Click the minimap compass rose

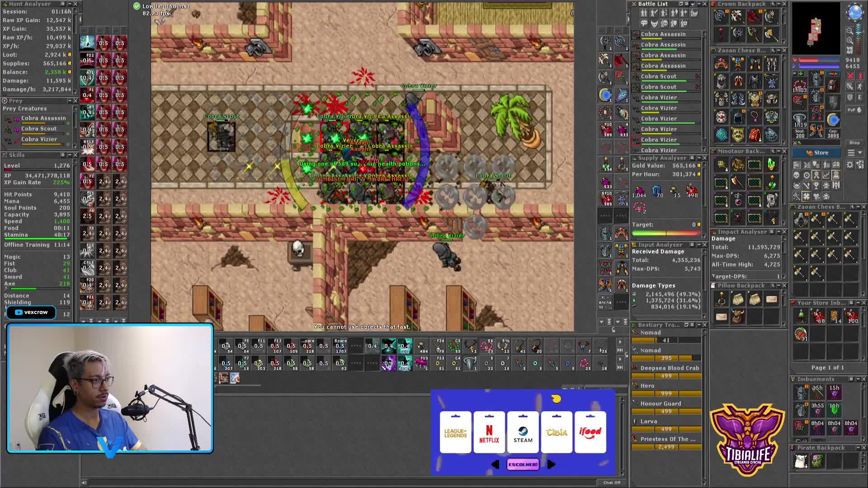[855, 12]
